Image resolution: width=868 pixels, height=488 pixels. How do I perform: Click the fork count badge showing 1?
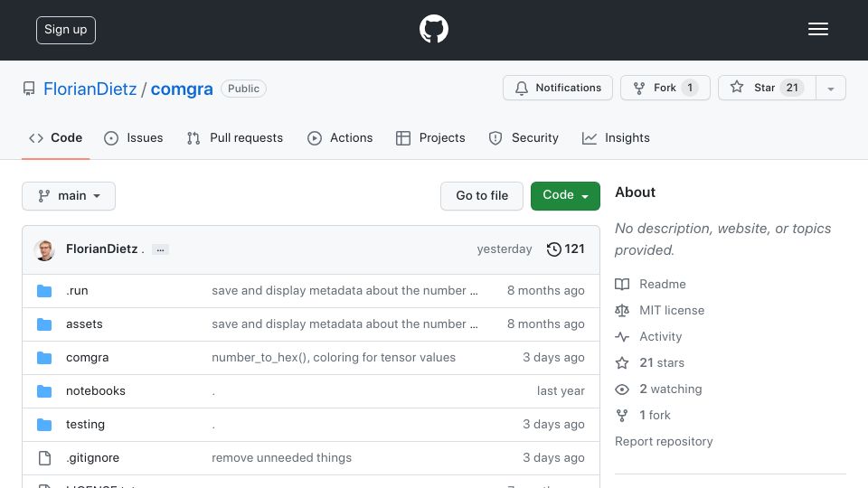click(x=690, y=88)
